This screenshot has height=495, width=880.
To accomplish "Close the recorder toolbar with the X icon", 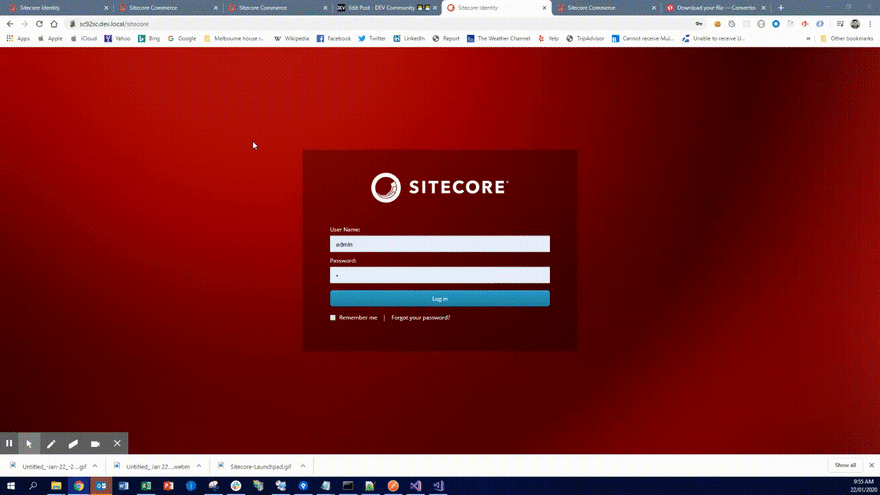I will tap(117, 443).
